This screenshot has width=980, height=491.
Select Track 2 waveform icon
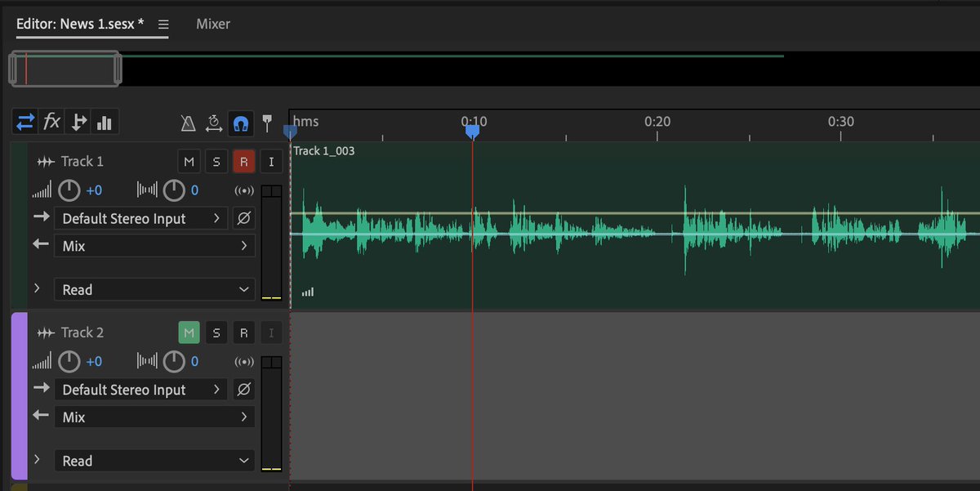pos(46,333)
